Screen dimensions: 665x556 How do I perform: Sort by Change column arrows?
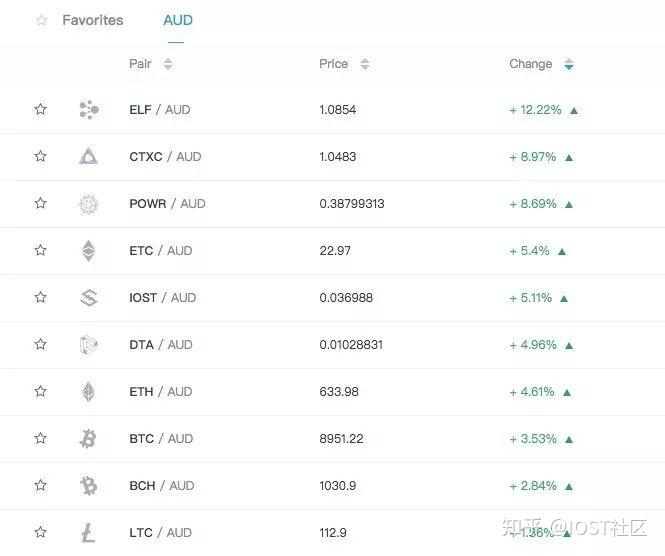point(569,64)
